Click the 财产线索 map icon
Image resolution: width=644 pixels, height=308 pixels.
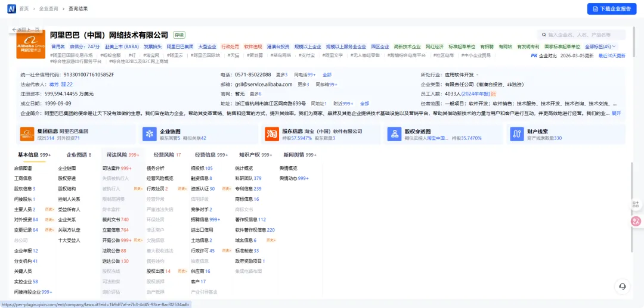tap(516, 134)
